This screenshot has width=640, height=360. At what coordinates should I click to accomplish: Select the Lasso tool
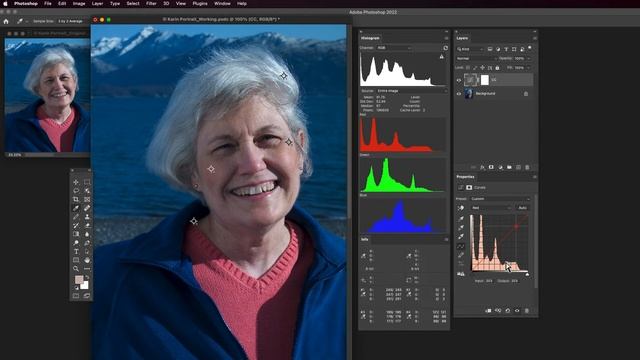pyautogui.click(x=76, y=191)
